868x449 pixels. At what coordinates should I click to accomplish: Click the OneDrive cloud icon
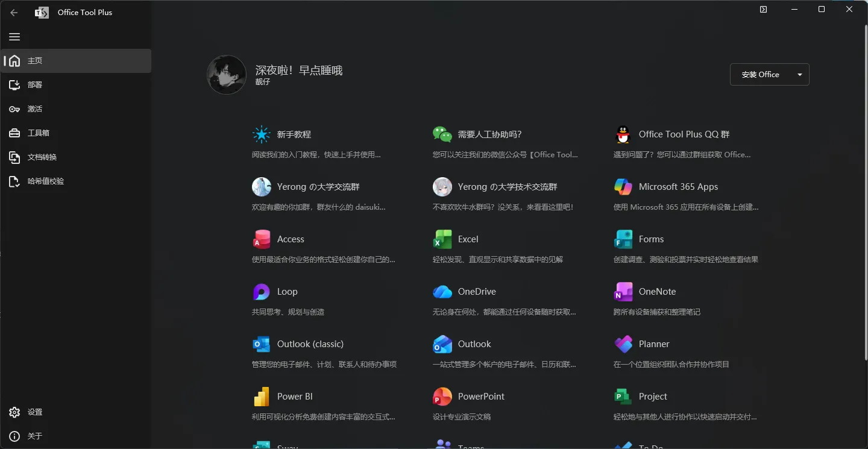coord(442,292)
